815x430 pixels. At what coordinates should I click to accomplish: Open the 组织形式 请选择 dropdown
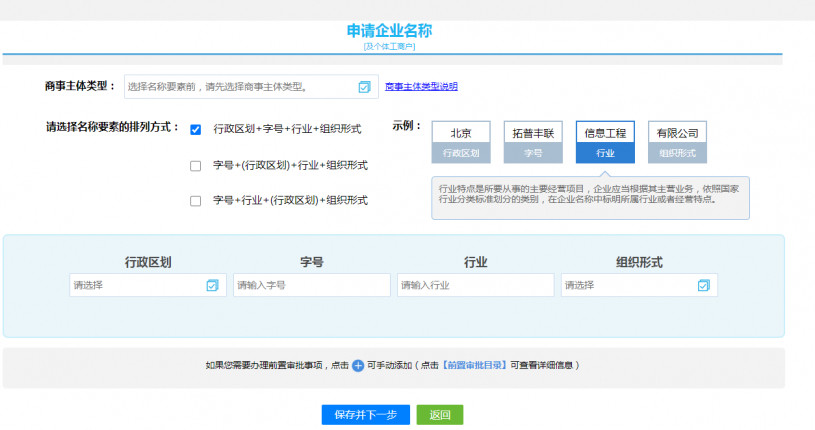(x=630, y=285)
